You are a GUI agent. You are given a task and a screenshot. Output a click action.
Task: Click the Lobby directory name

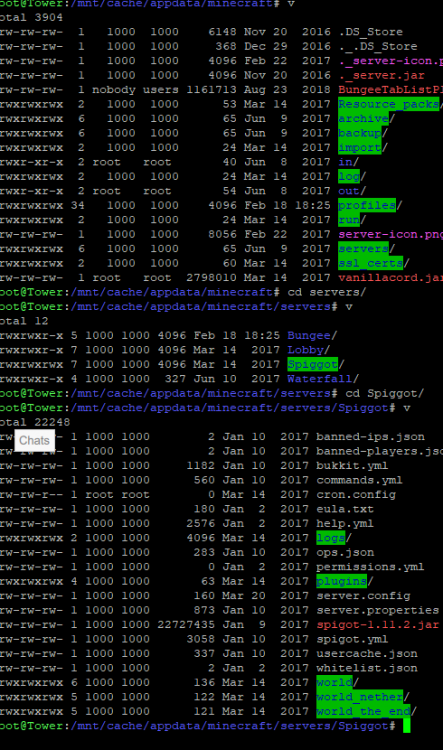pyautogui.click(x=305, y=350)
